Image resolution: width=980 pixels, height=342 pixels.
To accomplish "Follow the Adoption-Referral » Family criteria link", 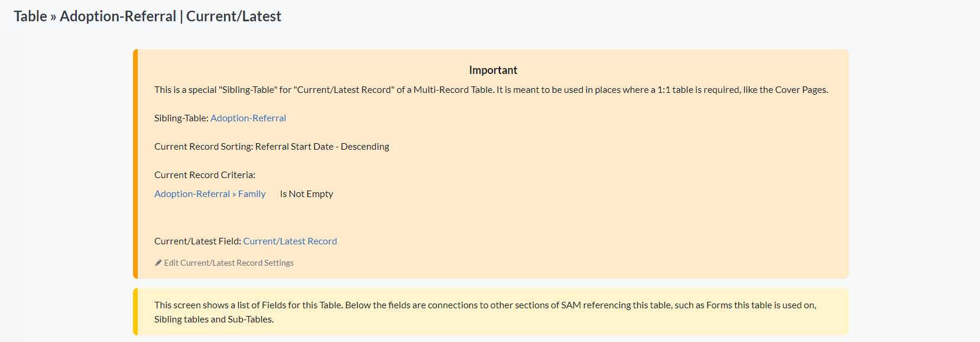I will 210,193.
